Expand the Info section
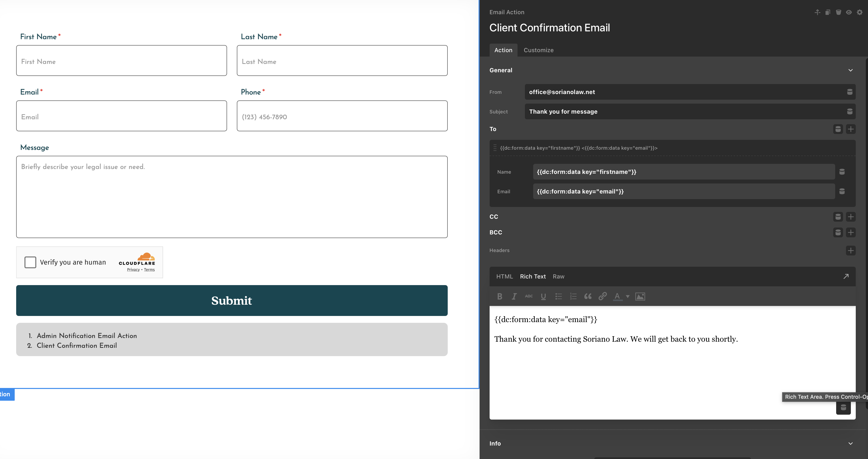The width and height of the screenshot is (868, 459). (x=850, y=444)
